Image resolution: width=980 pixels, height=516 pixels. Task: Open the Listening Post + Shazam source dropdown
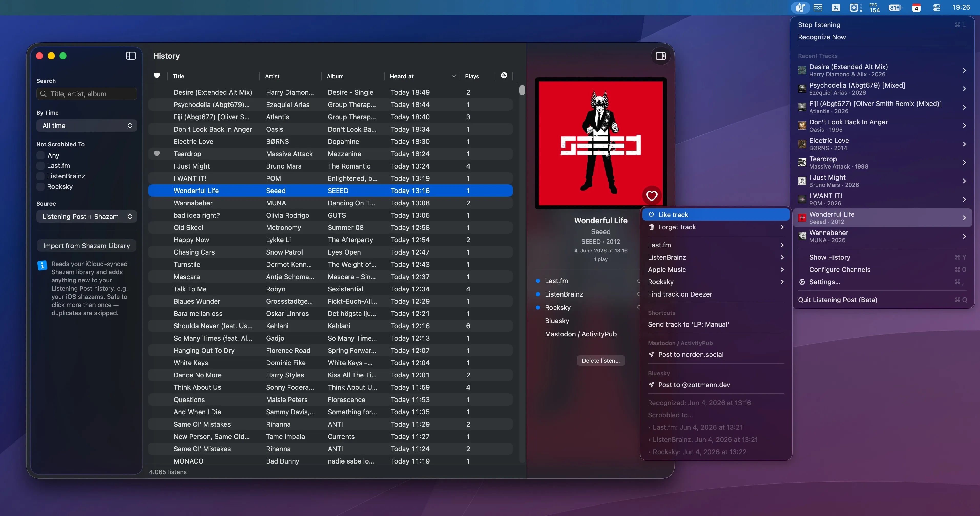[x=87, y=216]
